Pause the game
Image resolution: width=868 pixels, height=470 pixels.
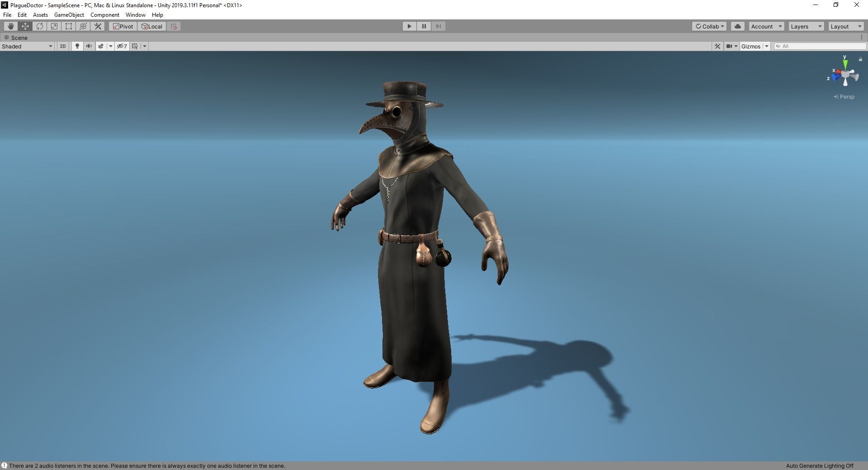pos(424,26)
